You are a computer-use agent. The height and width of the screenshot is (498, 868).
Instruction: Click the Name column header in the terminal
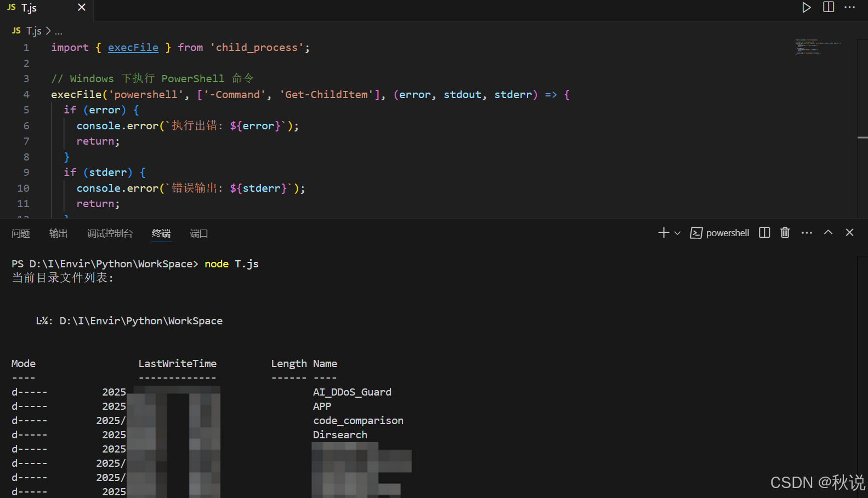click(x=325, y=364)
